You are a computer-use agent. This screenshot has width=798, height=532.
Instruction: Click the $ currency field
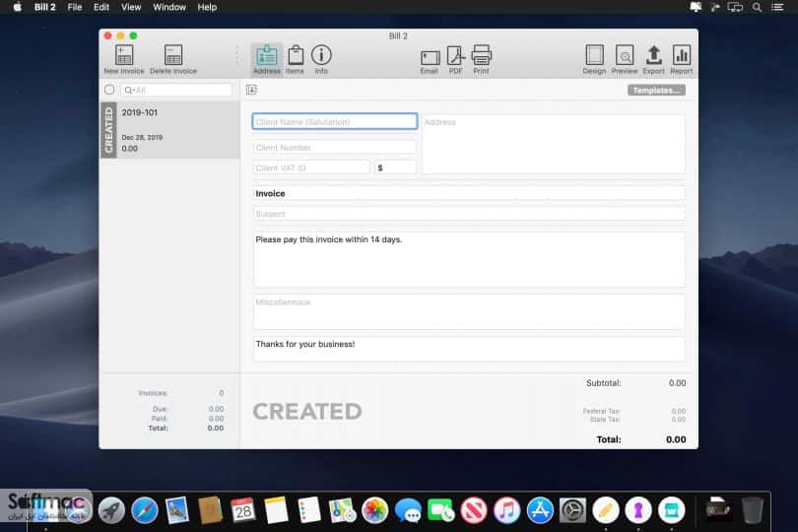(396, 168)
